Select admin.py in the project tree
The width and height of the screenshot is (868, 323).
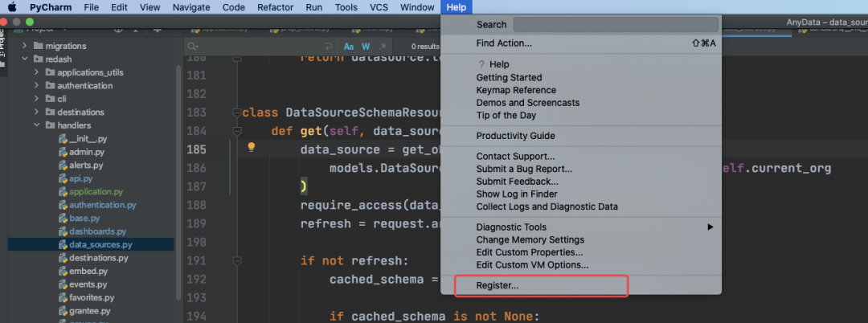(86, 152)
